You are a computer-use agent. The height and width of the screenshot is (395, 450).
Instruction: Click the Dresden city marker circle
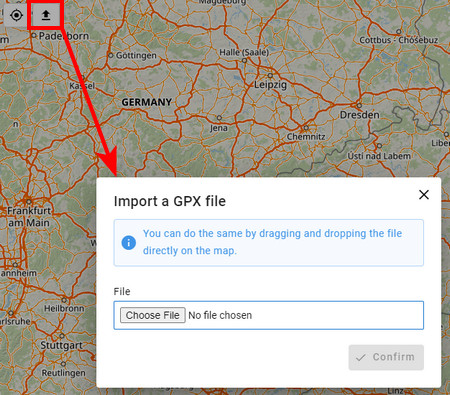[x=359, y=105]
